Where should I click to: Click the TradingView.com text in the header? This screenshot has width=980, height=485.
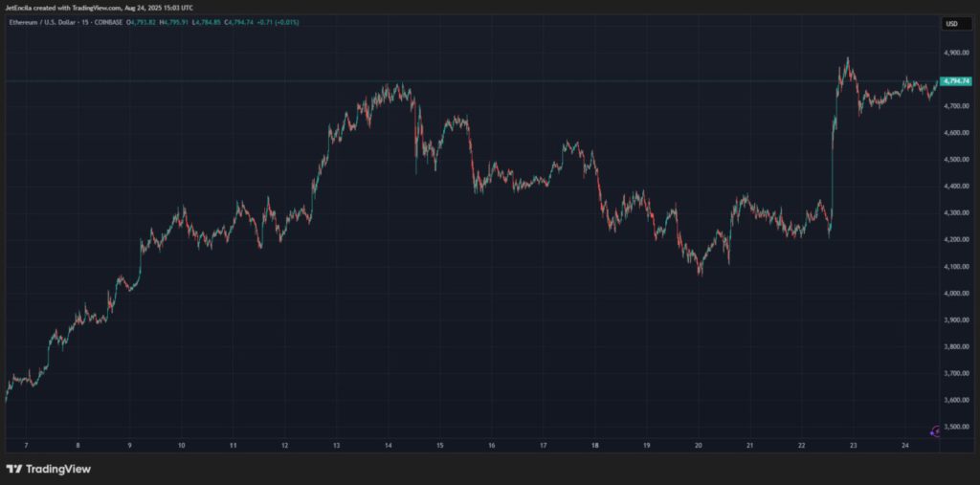pyautogui.click(x=94, y=8)
